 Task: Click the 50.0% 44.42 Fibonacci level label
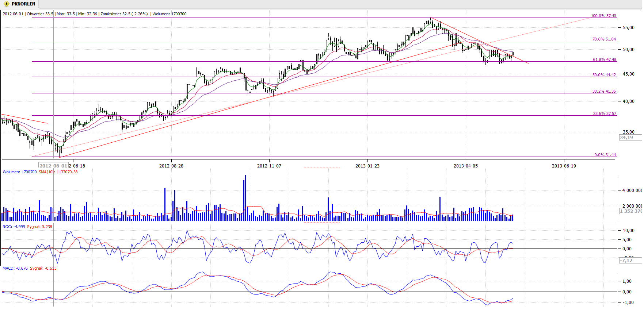click(604, 75)
